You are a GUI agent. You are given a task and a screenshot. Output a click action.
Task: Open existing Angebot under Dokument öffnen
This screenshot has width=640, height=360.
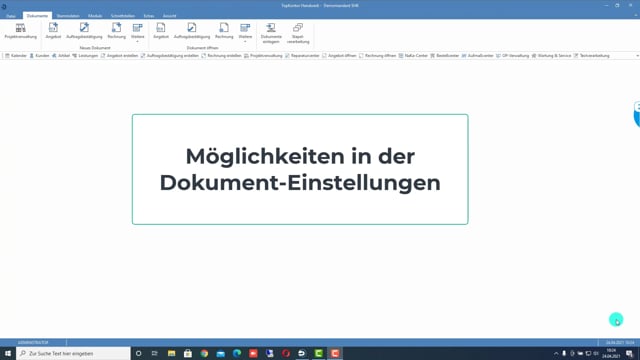161,31
